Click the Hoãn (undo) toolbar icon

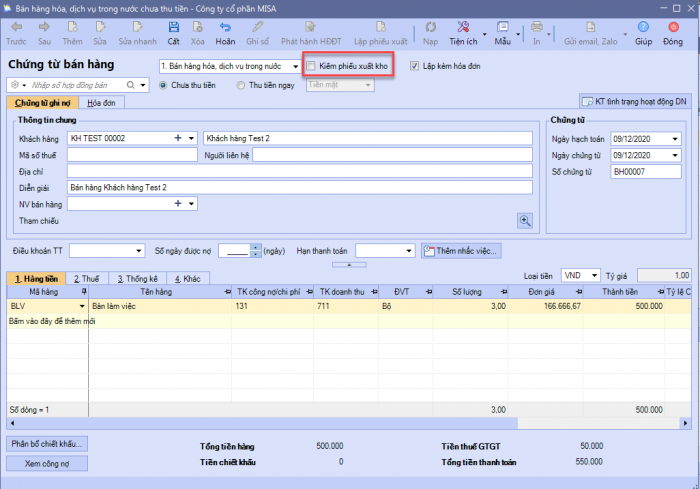pos(226,27)
